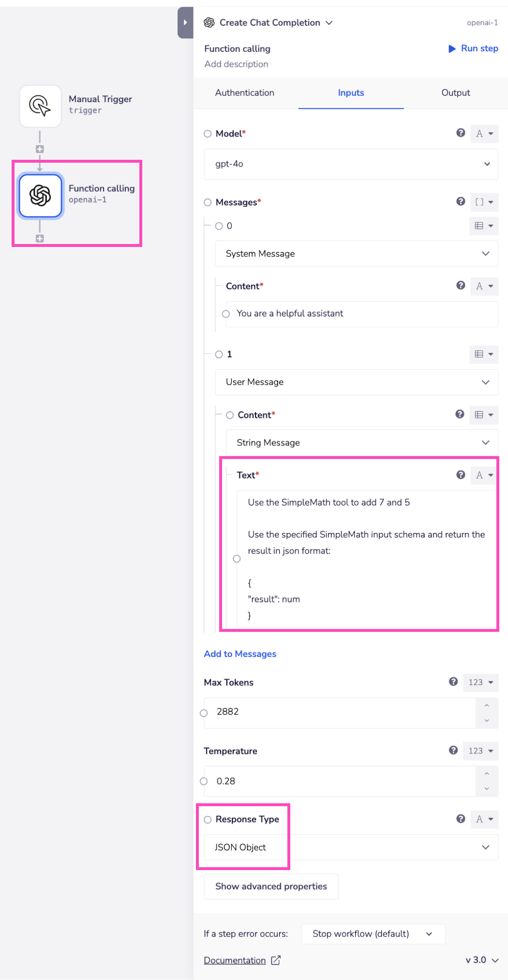Select the Function calling OpenAI node icon
The width and height of the screenshot is (508, 980).
[x=40, y=196]
